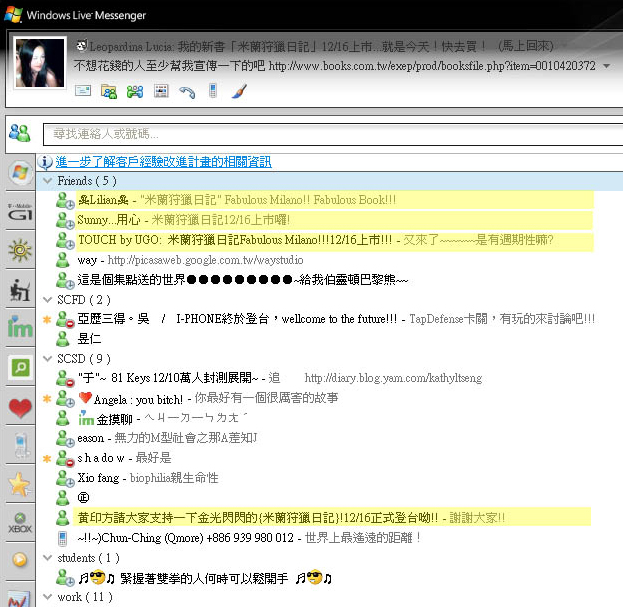Image resolution: width=623 pixels, height=607 pixels.
Task: Select the 黃印方 highlighted contact
Action: [x=323, y=518]
